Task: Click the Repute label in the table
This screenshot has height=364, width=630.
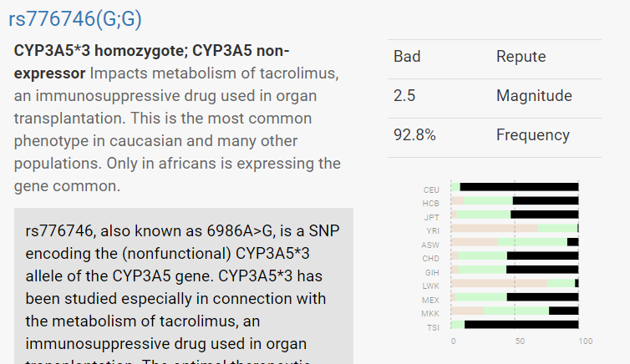Action: coord(521,57)
